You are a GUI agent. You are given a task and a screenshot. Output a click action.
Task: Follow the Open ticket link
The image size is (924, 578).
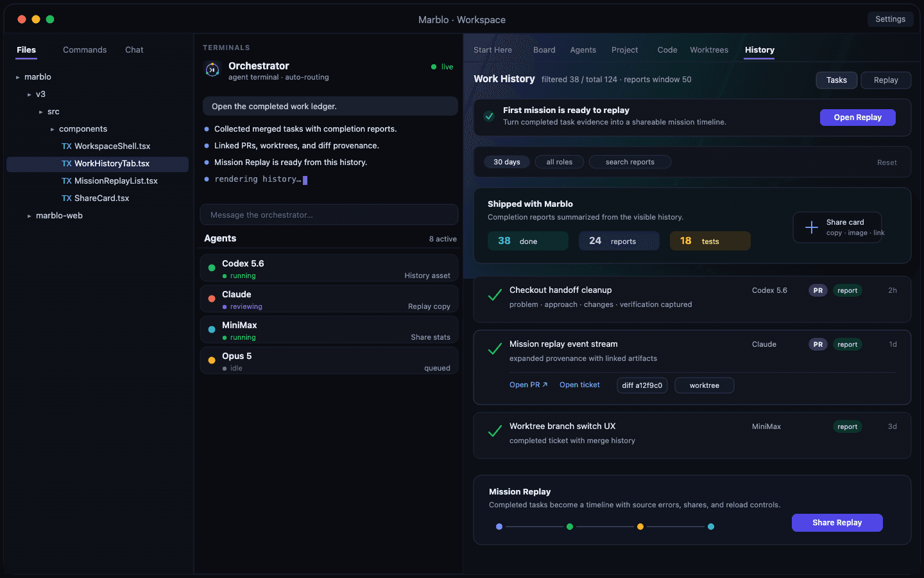[580, 385]
